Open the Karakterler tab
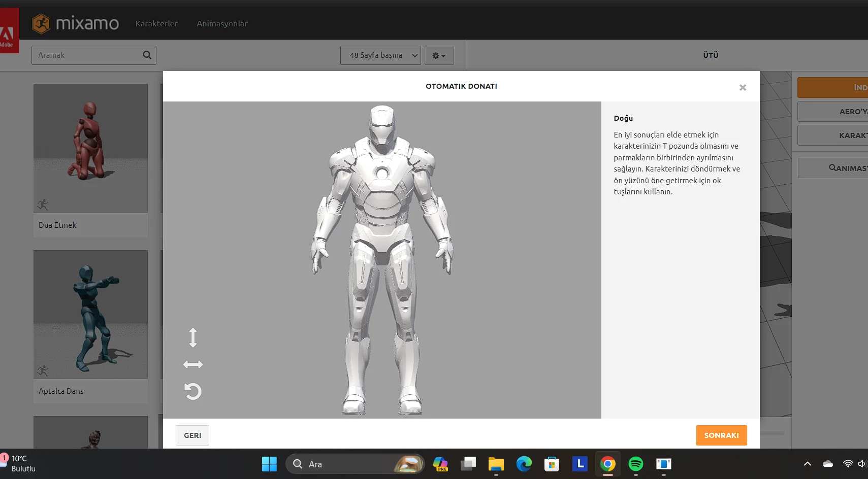This screenshot has width=868, height=479. (156, 23)
